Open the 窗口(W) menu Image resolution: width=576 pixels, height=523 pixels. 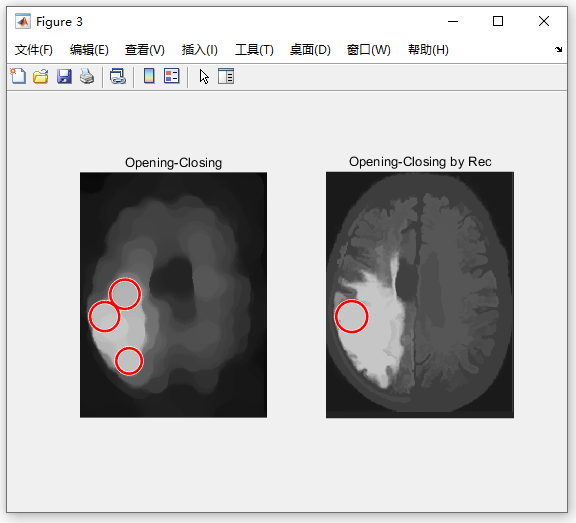pyautogui.click(x=369, y=50)
